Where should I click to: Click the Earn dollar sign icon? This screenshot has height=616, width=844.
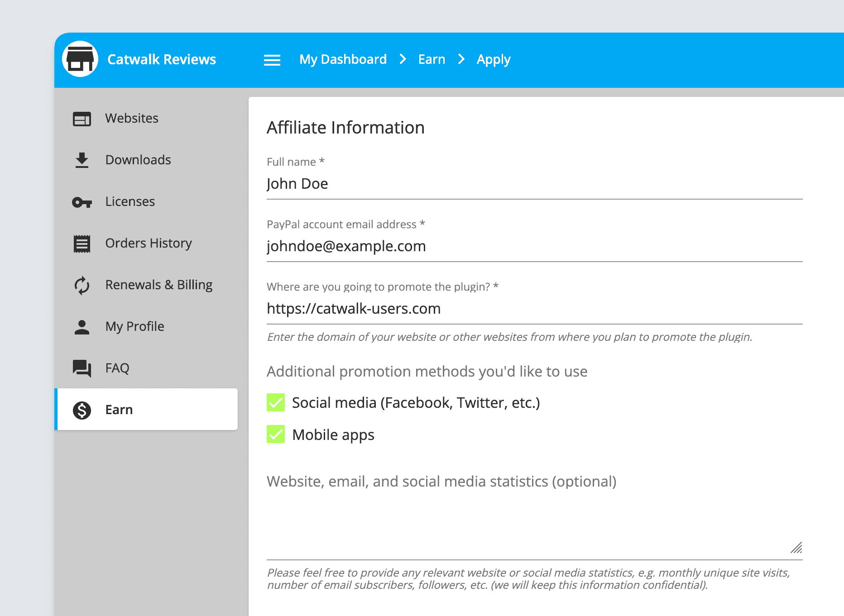(x=82, y=410)
